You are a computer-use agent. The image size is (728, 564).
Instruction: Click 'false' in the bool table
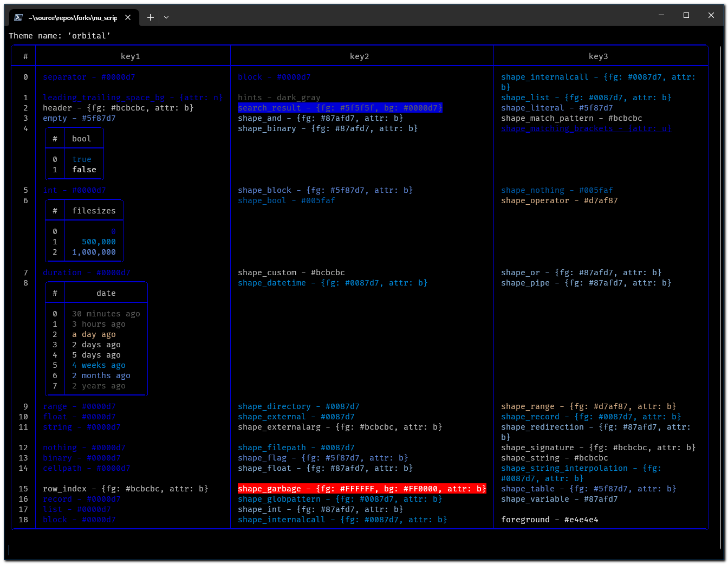pos(84,170)
